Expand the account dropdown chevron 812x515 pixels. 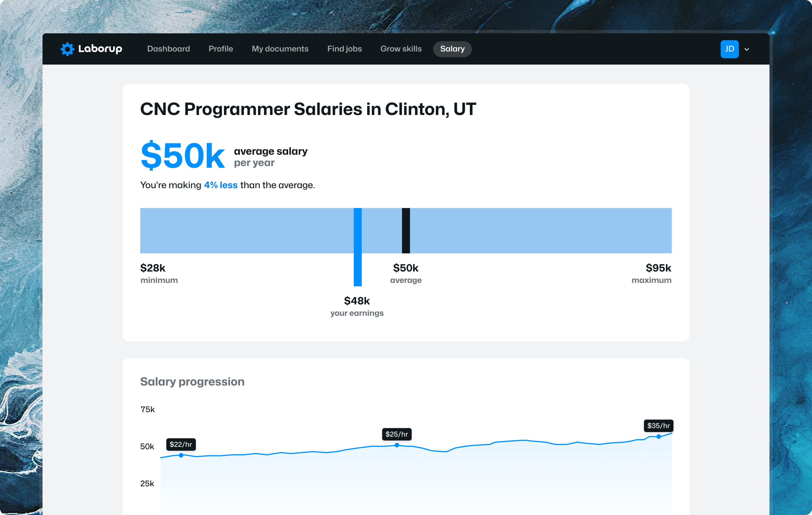[x=747, y=49]
